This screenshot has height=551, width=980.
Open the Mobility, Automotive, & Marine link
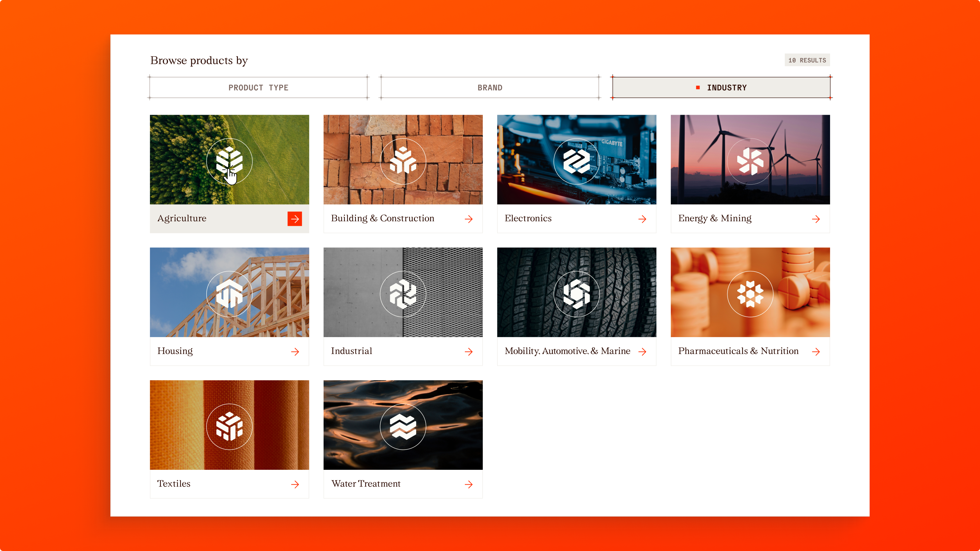[567, 351]
